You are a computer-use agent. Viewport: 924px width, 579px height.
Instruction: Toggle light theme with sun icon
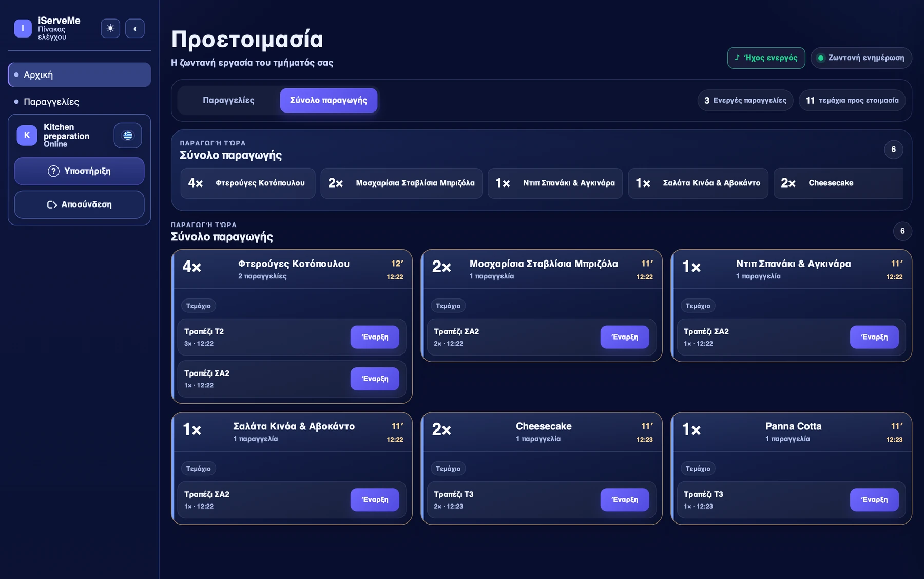click(110, 28)
